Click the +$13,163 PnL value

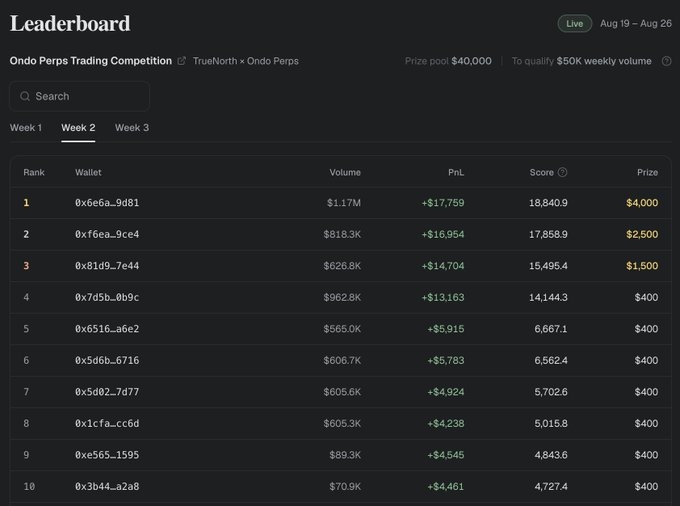(x=443, y=297)
